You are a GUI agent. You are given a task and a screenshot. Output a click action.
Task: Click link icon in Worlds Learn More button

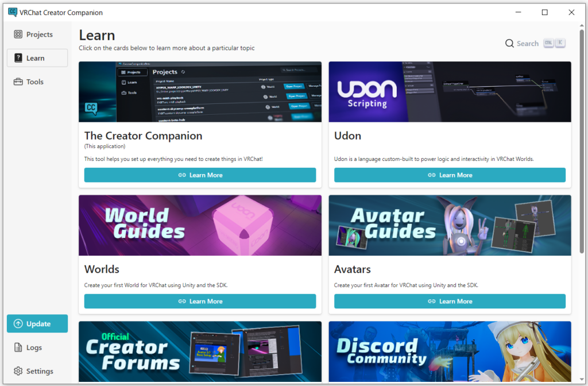[182, 302]
